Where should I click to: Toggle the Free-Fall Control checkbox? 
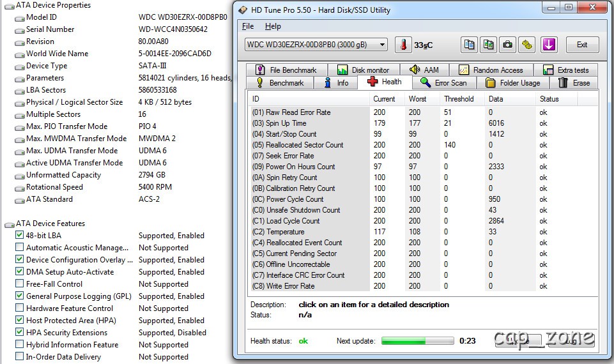tap(19, 284)
